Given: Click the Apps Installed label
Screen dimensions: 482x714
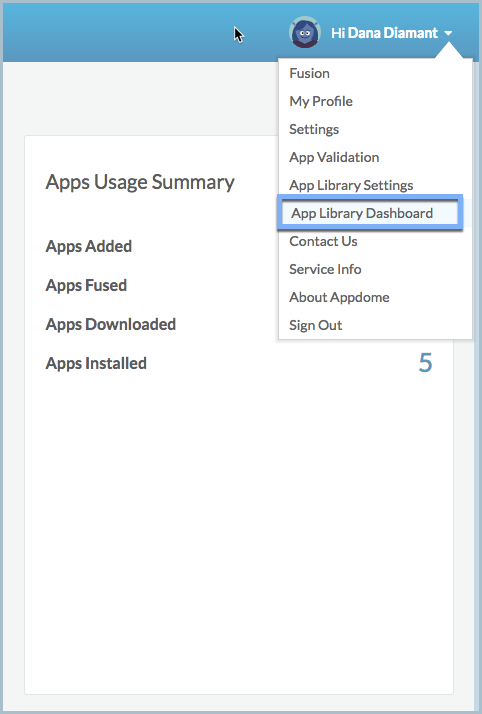Looking at the screenshot, I should [96, 363].
